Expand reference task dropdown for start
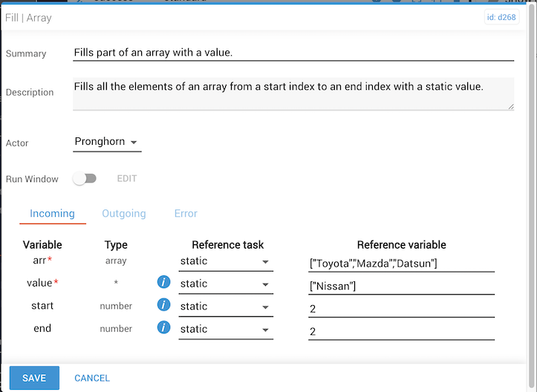 [225, 306]
